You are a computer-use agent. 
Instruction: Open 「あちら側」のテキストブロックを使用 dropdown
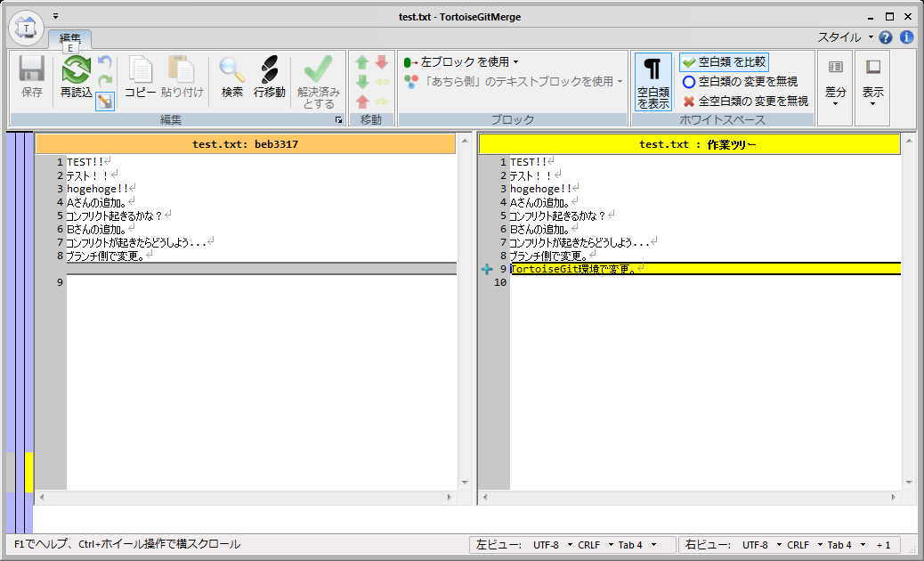point(513,81)
